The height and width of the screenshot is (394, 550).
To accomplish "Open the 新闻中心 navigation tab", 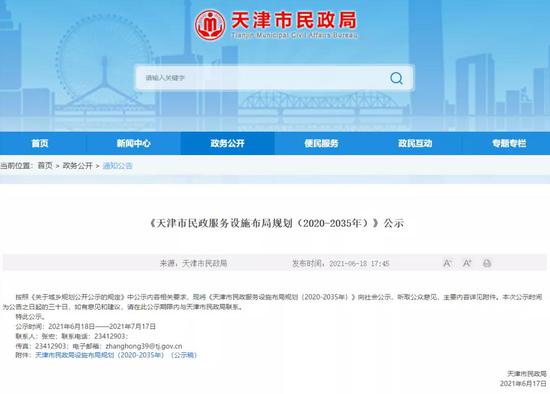I will [134, 143].
